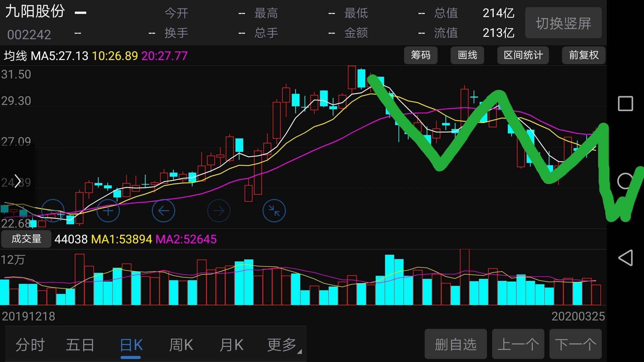644x362 pixels.
Task: Tap the MA10 value 10:26.89
Action: pos(115,56)
